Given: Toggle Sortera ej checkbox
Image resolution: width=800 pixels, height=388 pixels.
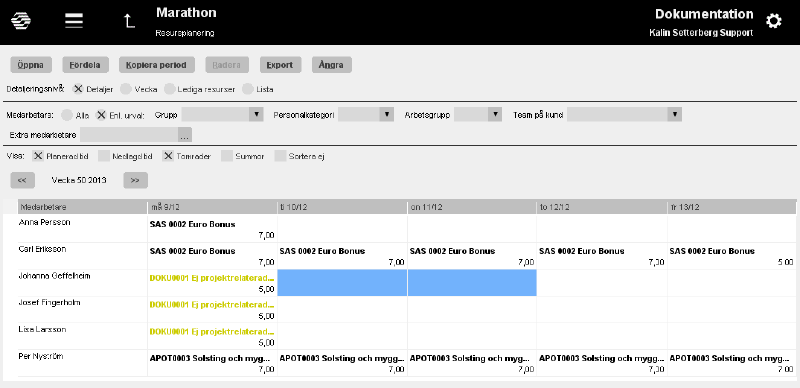Looking at the screenshot, I should pyautogui.click(x=281, y=156).
